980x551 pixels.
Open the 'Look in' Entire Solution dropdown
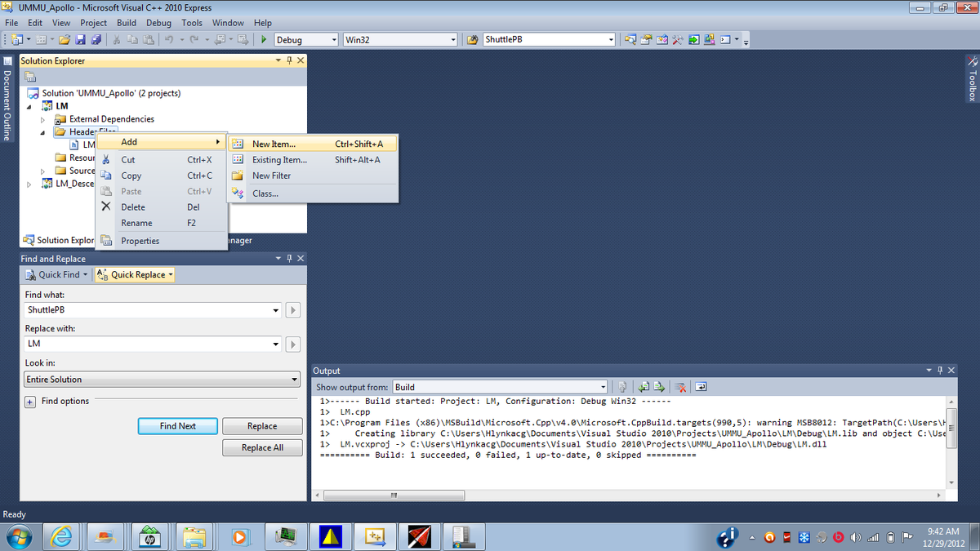point(163,380)
